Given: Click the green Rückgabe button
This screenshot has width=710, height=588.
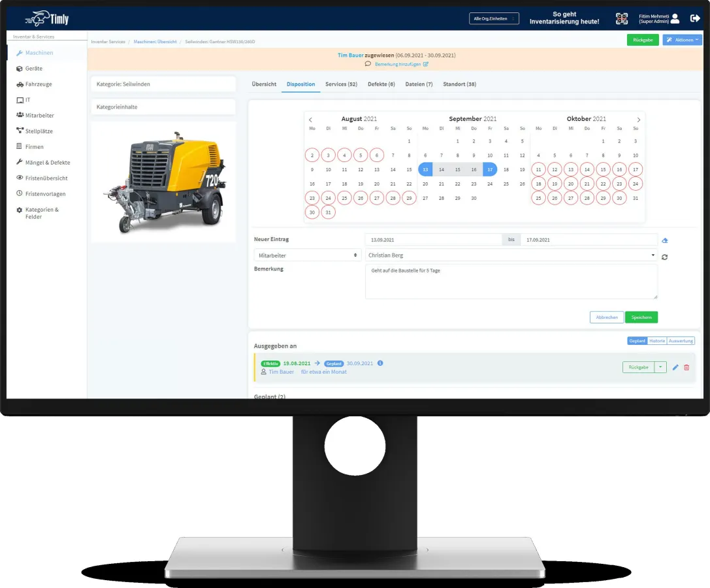Looking at the screenshot, I should click(643, 39).
